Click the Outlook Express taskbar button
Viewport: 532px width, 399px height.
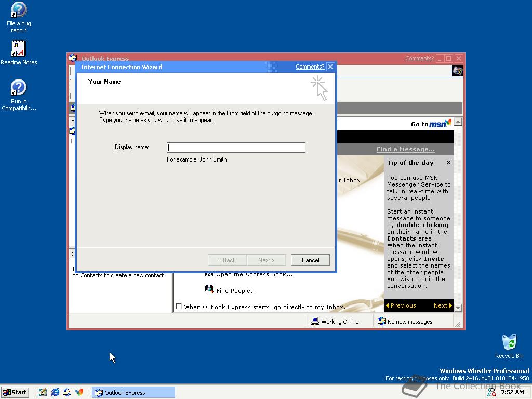[134, 393]
